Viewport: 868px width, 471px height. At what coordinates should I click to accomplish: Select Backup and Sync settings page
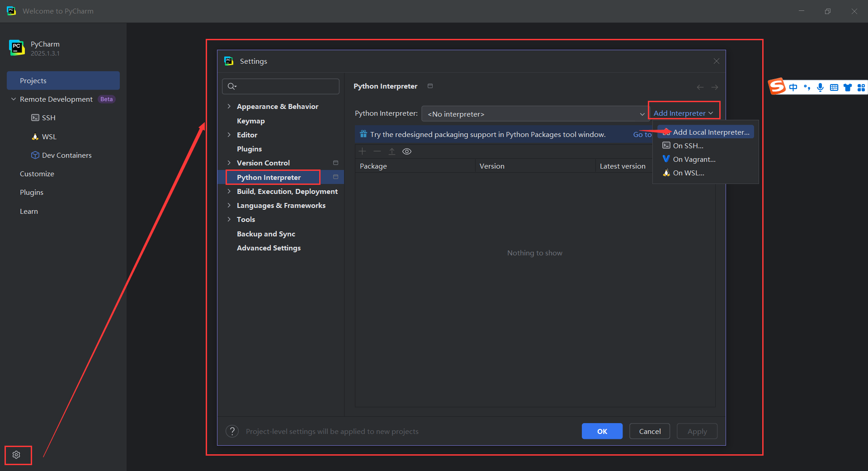pyautogui.click(x=266, y=234)
